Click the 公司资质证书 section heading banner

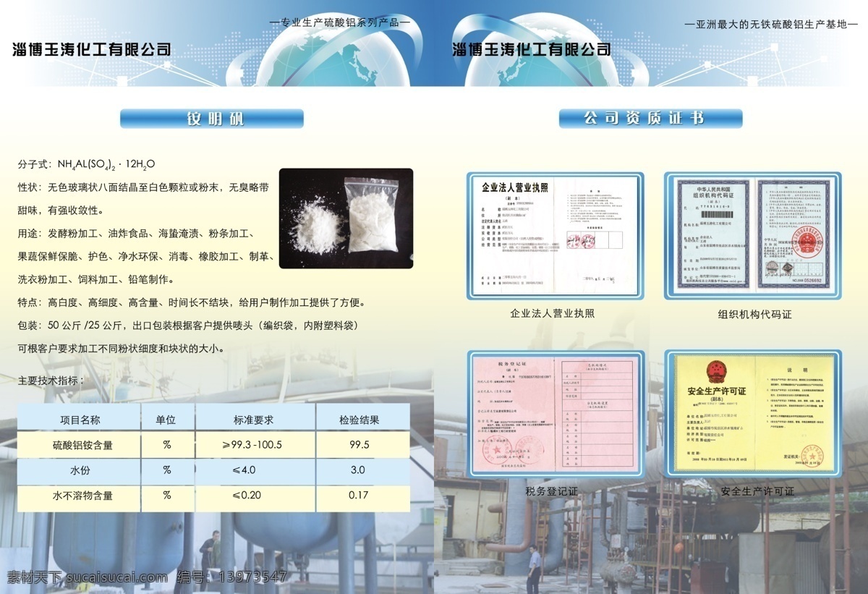[650, 119]
